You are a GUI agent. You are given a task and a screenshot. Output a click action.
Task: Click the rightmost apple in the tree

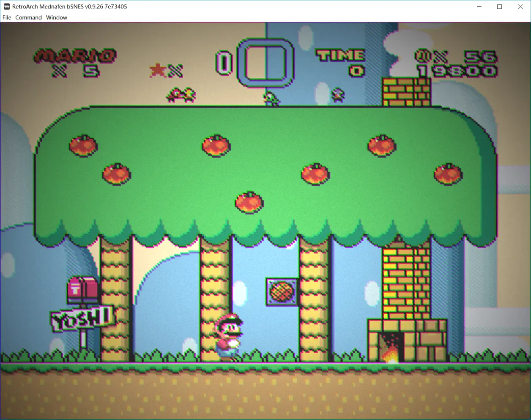point(448,174)
